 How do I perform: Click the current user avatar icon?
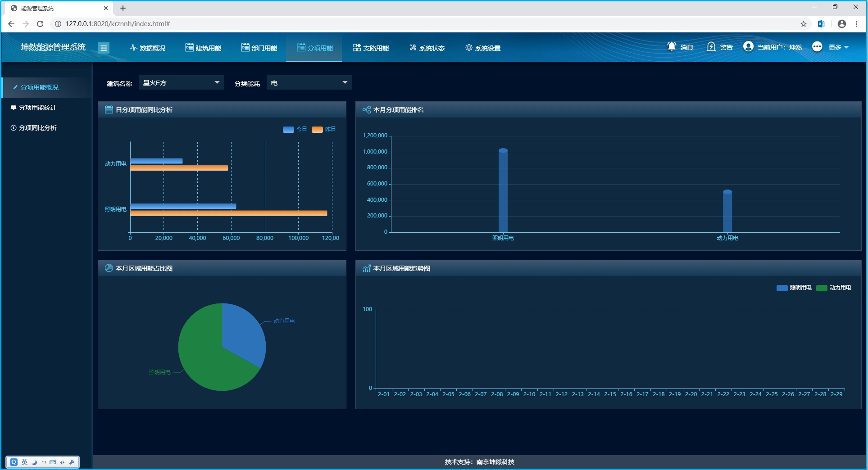[x=748, y=47]
